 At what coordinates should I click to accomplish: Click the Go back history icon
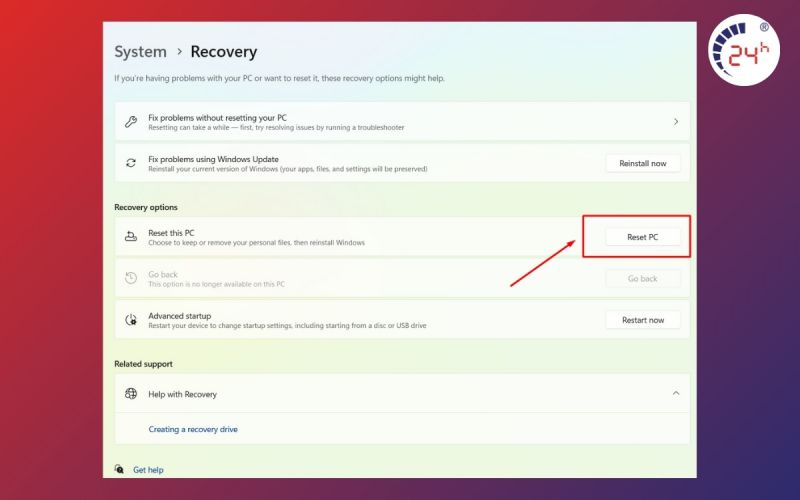131,278
